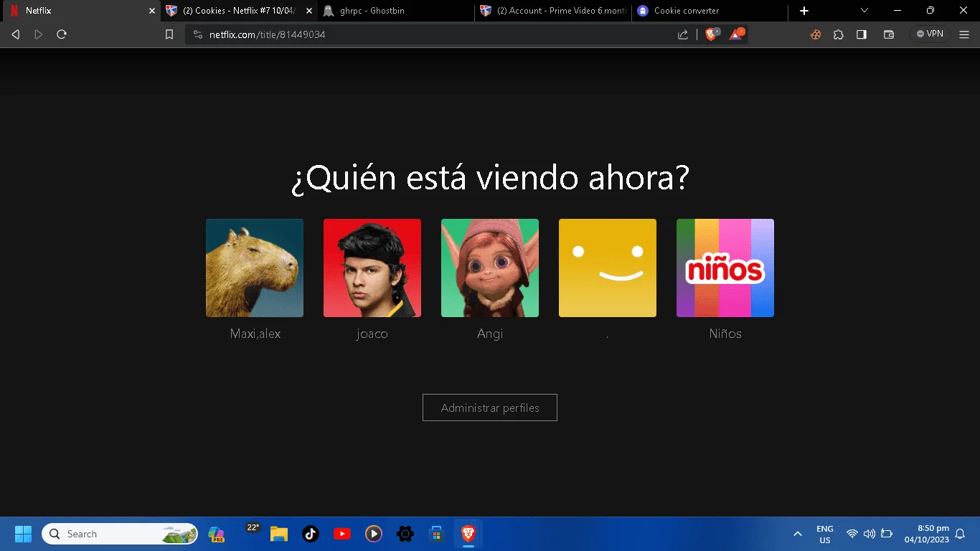The height and width of the screenshot is (551, 980).
Task: Click the Brave browser taskbar icon
Action: [x=468, y=534]
